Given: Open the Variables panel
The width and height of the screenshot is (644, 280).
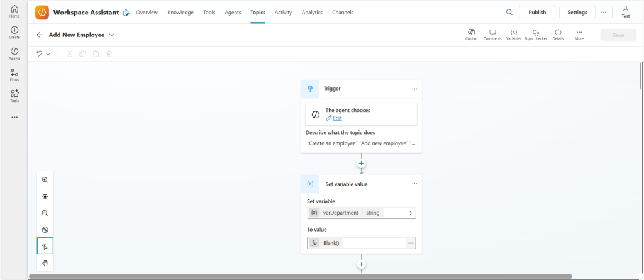Looking at the screenshot, I should (x=513, y=33).
